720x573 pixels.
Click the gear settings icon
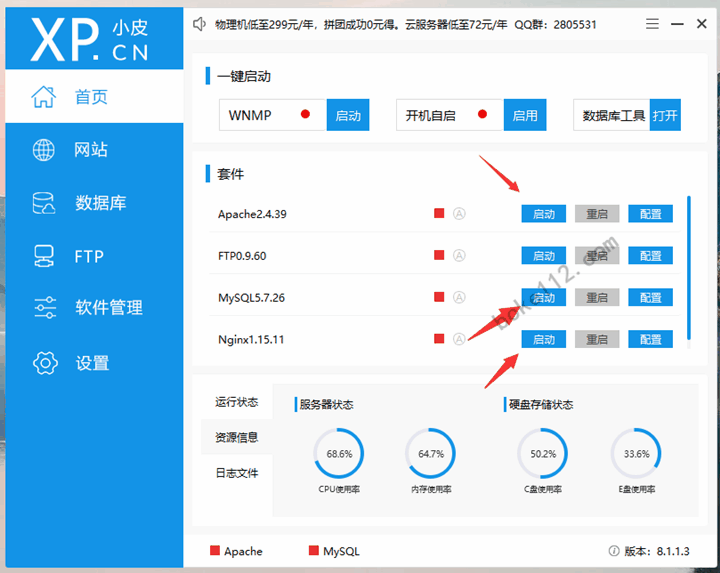[45, 363]
